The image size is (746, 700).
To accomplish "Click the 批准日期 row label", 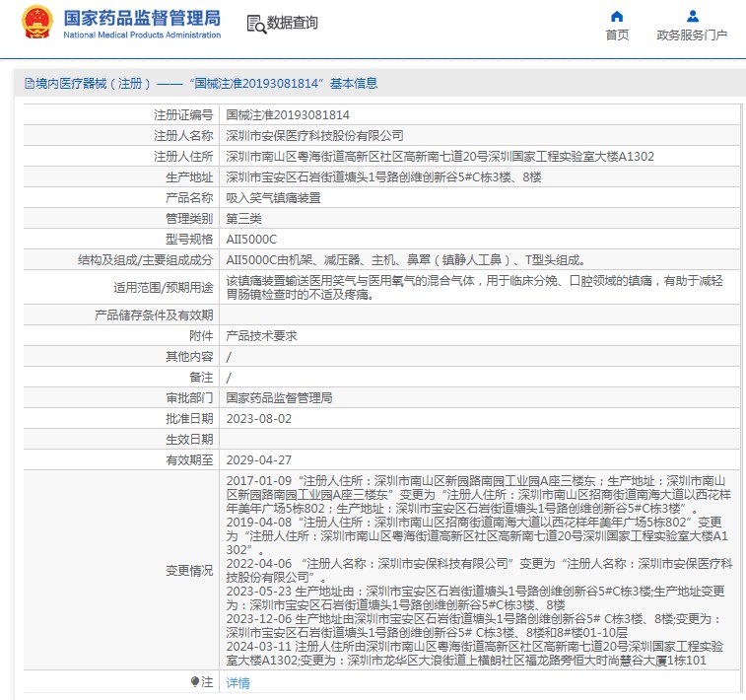I will [189, 418].
